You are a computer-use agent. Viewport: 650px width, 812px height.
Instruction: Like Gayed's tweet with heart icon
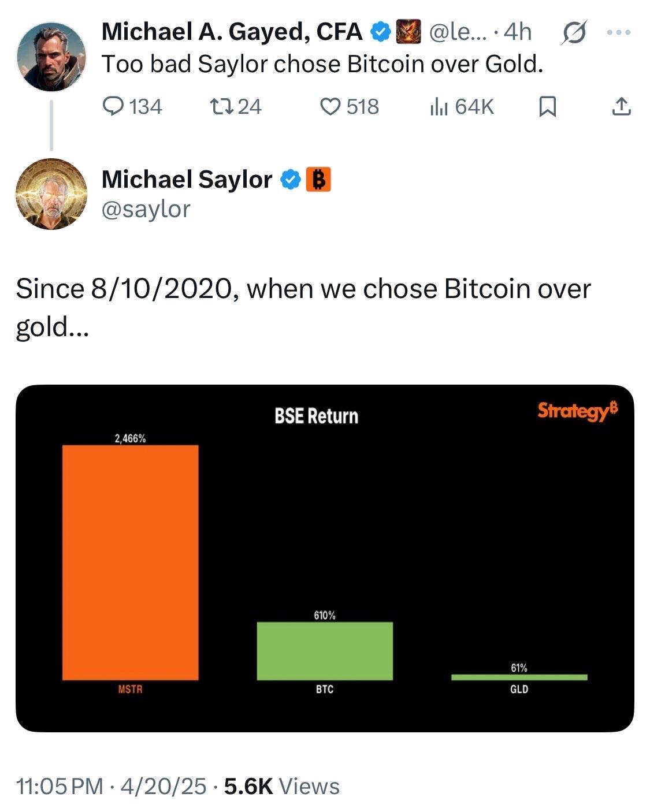[x=330, y=106]
